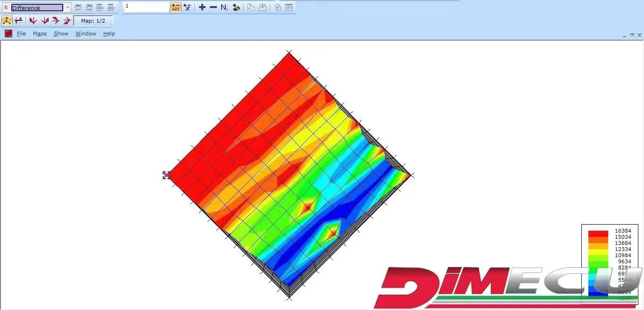Close the inner map window
This screenshot has width=644, height=310.
[640, 35]
